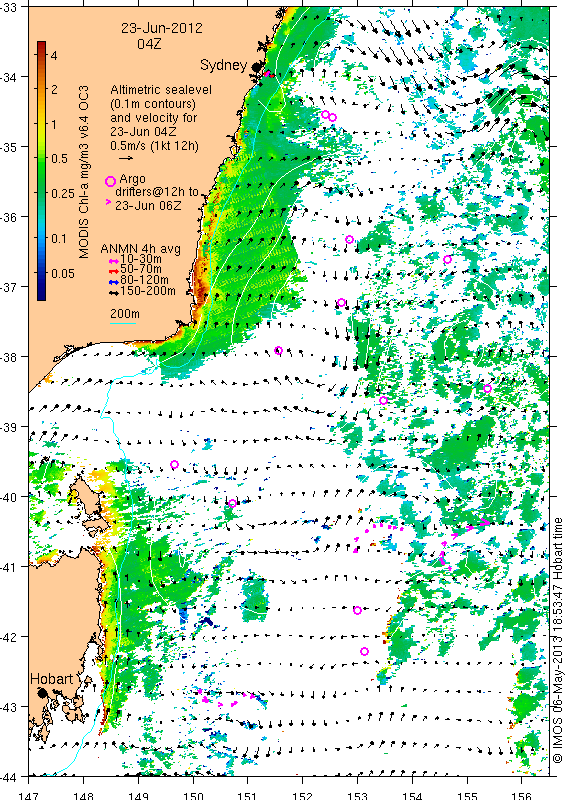Image resolution: width=570 pixels, height=800 pixels.
Task: Click the vertical 'MODIS Chl-a mg/m3 v6.4 OC3' label
Action: coord(84,171)
